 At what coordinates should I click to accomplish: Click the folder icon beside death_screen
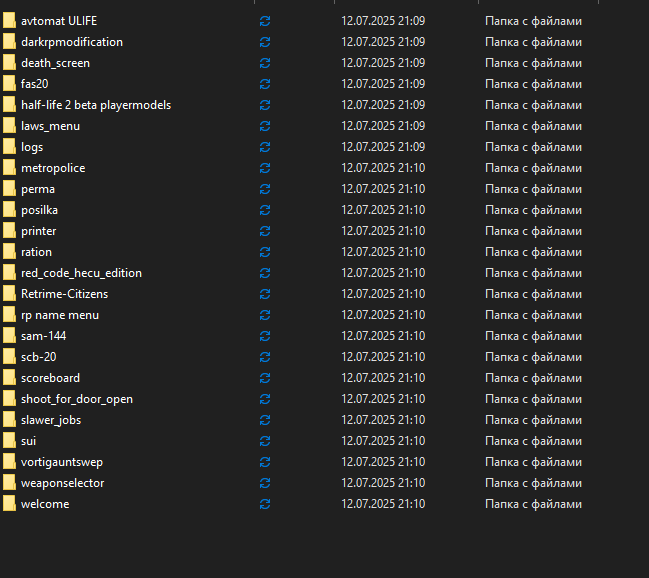pos(9,63)
